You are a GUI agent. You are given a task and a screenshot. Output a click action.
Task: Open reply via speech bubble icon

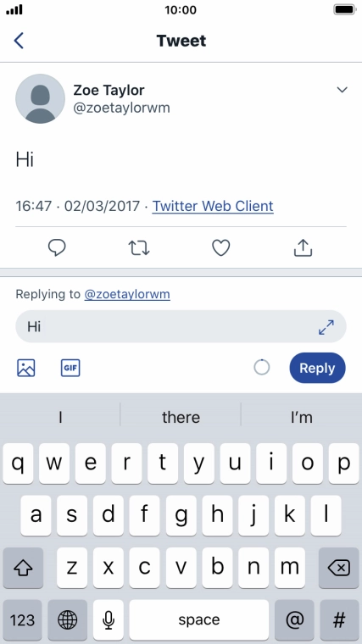[x=57, y=248]
